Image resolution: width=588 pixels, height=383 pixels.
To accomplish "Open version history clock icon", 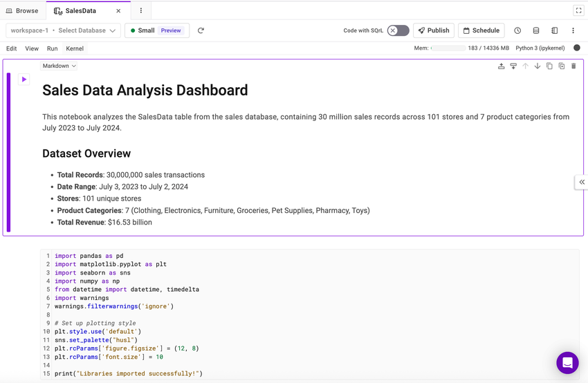I will tap(517, 30).
